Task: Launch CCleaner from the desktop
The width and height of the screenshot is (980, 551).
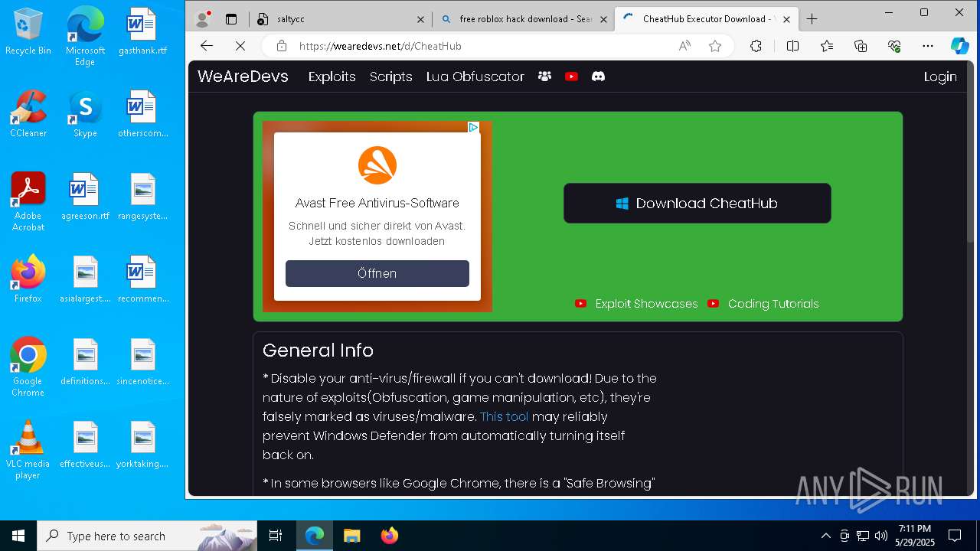Action: coord(28,113)
